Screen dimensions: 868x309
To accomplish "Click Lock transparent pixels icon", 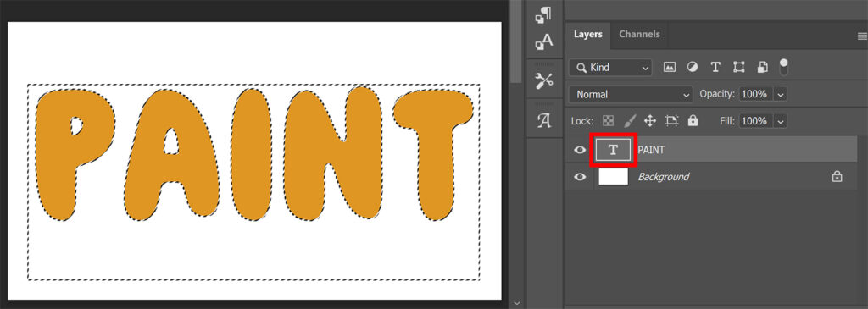I will [x=609, y=120].
